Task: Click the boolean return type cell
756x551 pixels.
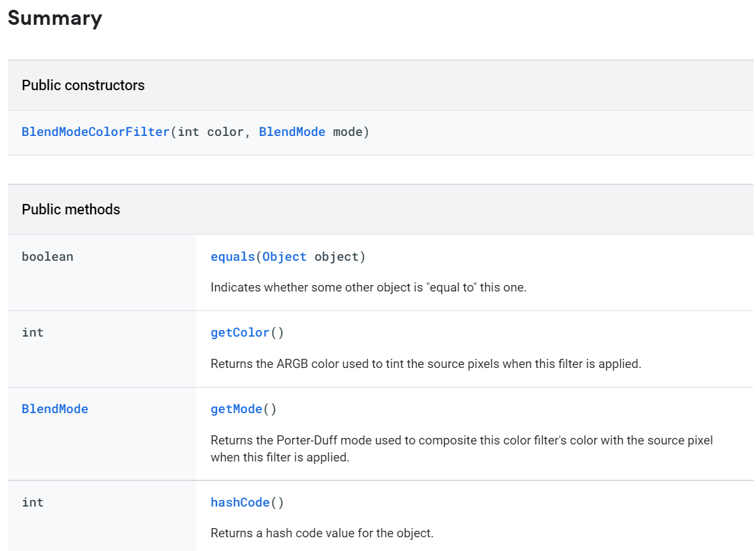Action: click(47, 257)
